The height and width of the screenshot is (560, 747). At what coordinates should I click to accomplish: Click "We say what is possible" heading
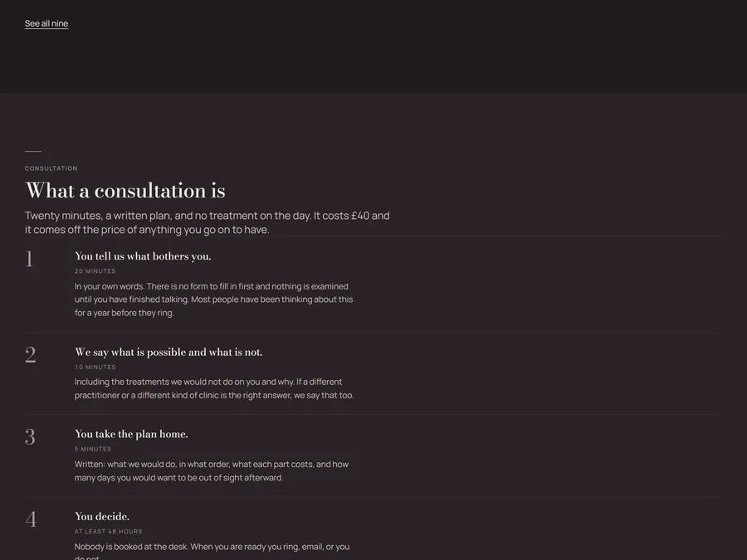pyautogui.click(x=168, y=352)
